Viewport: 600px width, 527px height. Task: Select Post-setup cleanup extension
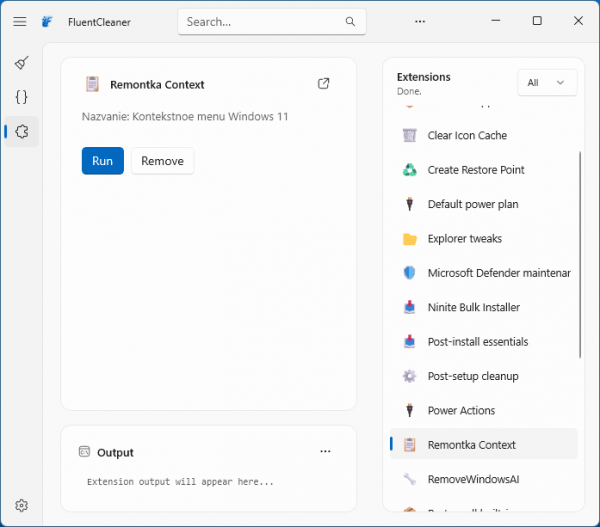(x=484, y=376)
